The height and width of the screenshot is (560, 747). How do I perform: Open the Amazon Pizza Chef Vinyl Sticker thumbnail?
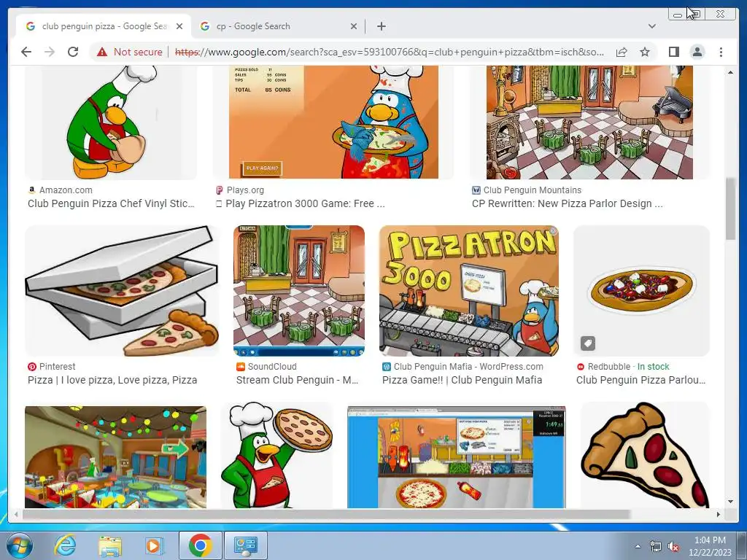[x=111, y=122]
